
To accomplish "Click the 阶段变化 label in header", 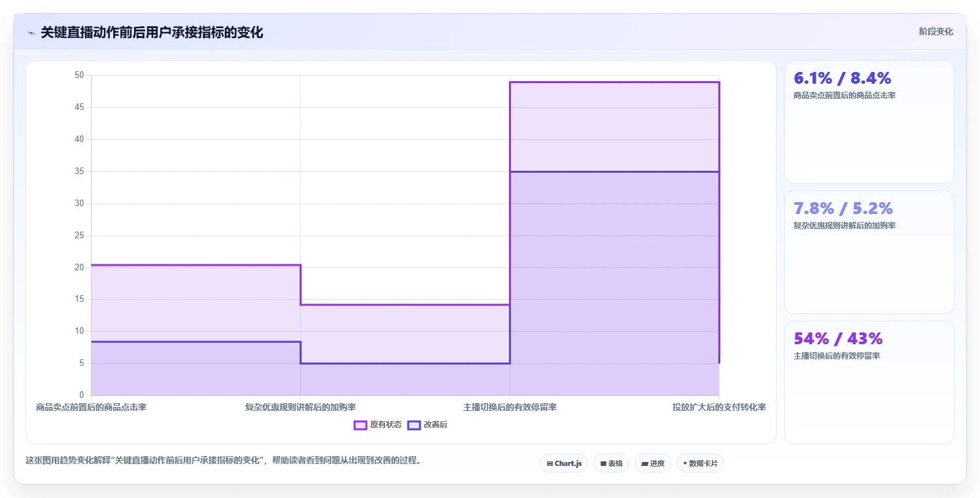I will (936, 31).
